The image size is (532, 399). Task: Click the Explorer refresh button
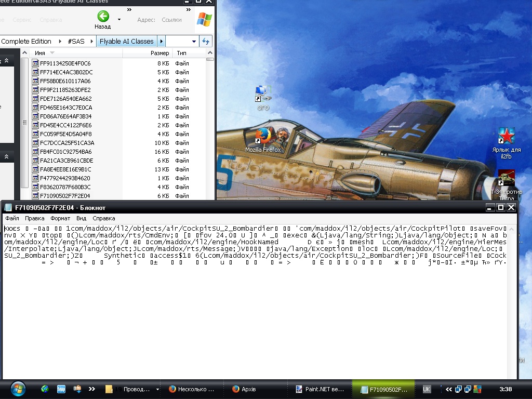[206, 41]
